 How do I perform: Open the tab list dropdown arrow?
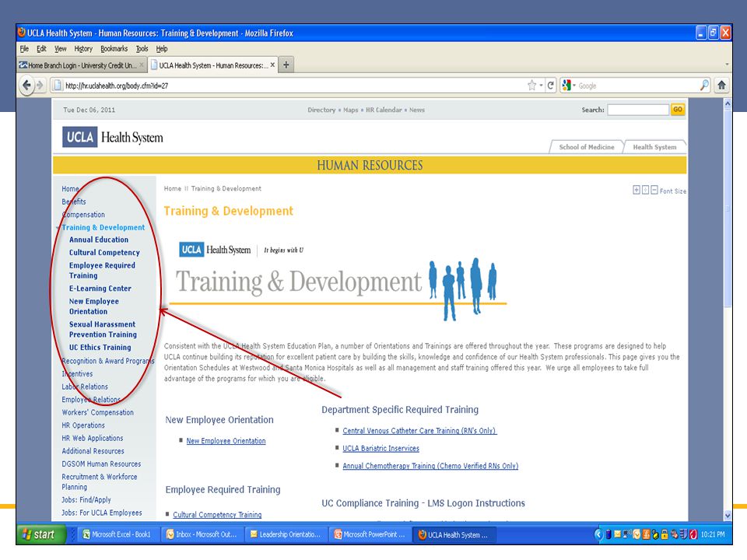click(x=727, y=65)
